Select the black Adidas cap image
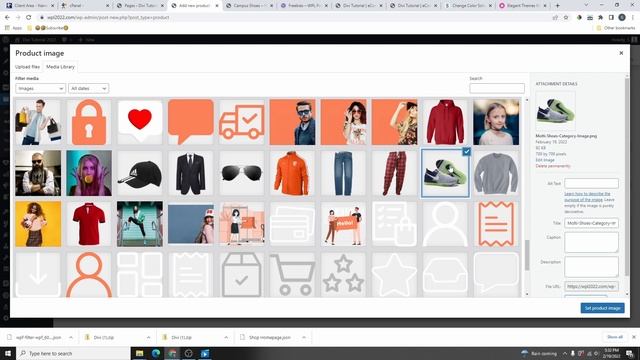Viewport: 640px width, 360px height. 140,173
